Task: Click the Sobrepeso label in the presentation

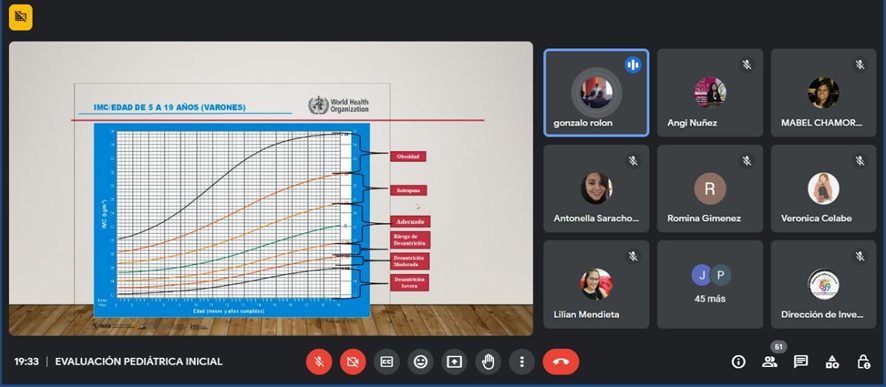Action: (408, 190)
